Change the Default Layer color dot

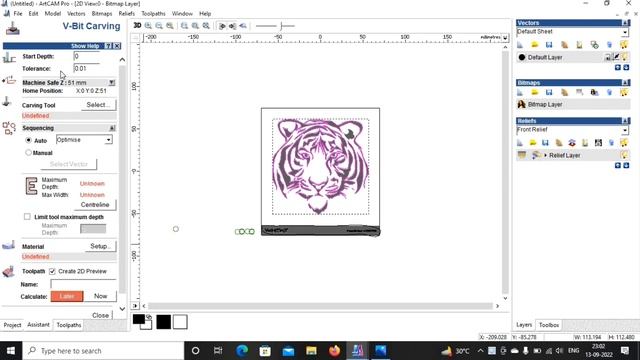[x=522, y=57]
